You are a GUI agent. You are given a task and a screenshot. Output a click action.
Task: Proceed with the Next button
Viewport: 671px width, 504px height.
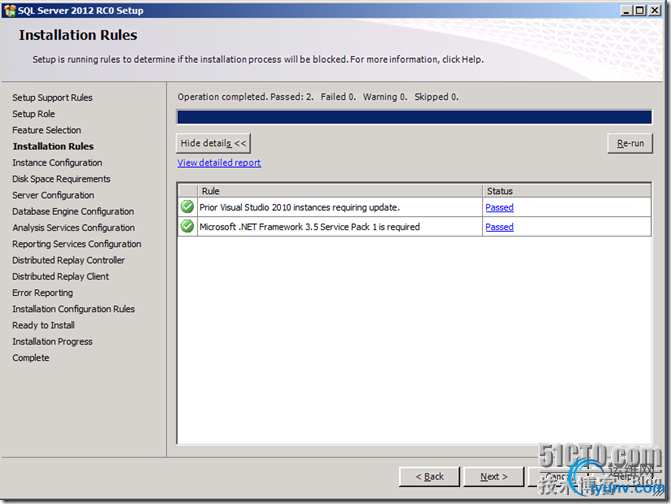pyautogui.click(x=493, y=476)
